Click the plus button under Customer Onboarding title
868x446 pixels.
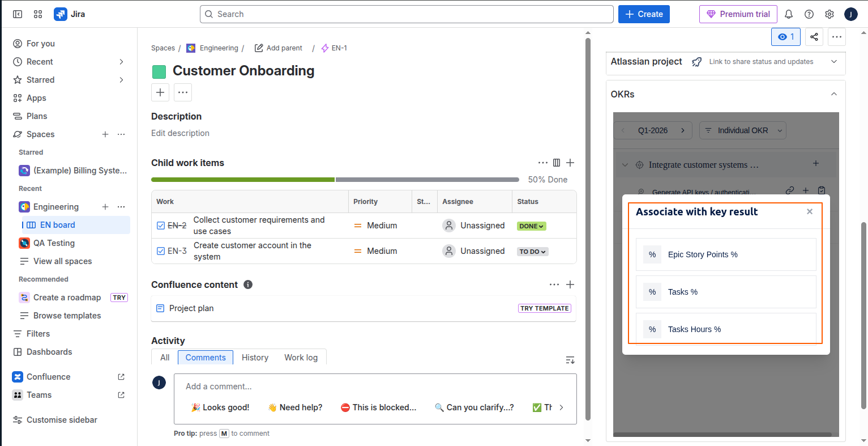tap(160, 92)
